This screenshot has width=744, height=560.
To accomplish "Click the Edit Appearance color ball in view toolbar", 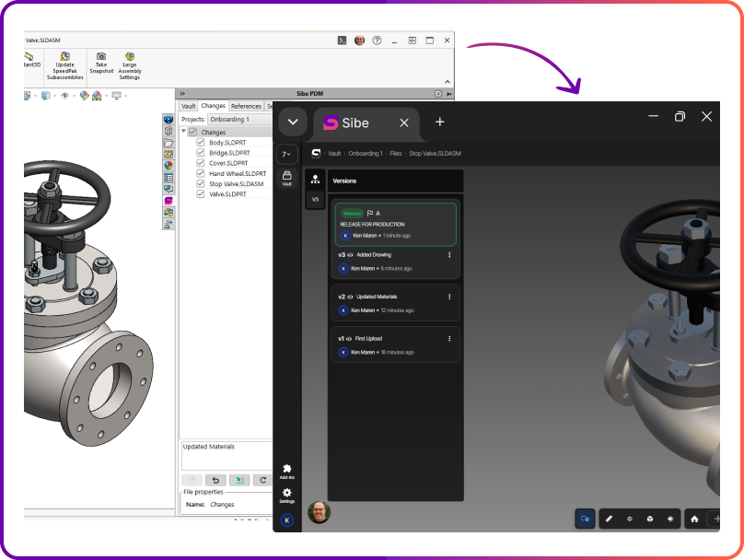I will [85, 96].
